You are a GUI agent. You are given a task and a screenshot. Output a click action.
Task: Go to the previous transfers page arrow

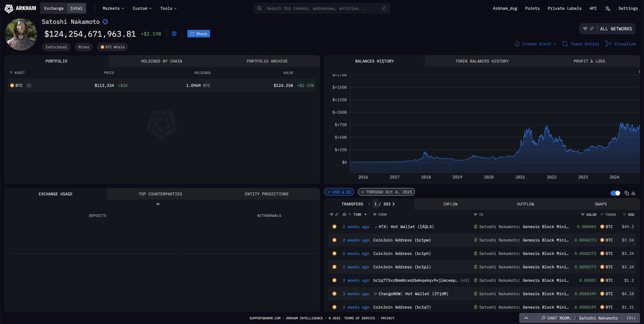[369, 204]
